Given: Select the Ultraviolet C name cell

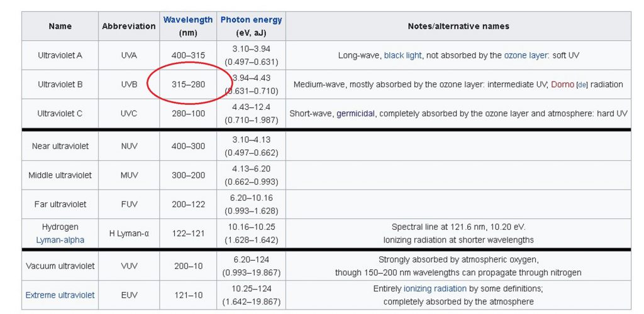Looking at the screenshot, I should 60,114.
